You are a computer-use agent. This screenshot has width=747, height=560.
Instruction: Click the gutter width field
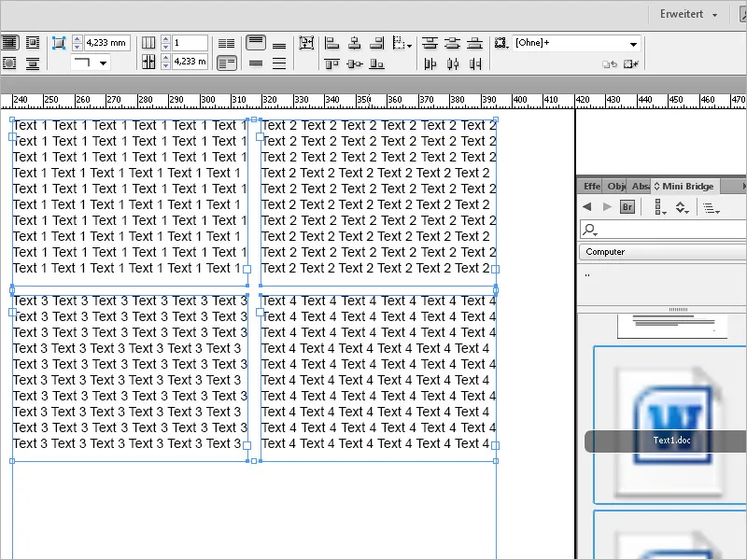point(190,62)
